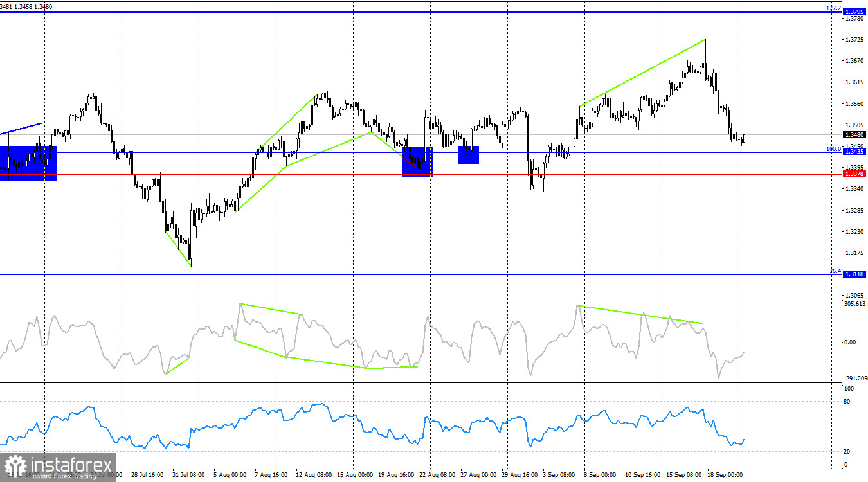This screenshot has width=868, height=482.
Task: Click the 1.3285 price axis tick
Action: (x=854, y=210)
